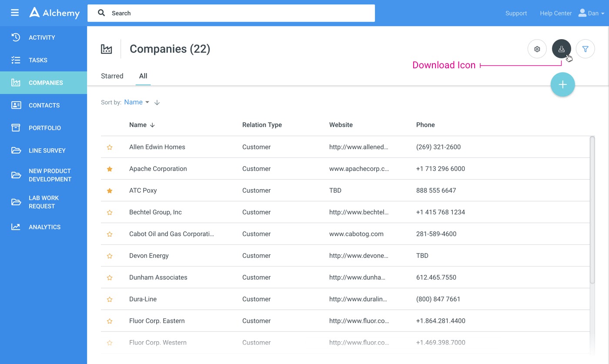The width and height of the screenshot is (609, 364).
Task: Open the hamburger menu
Action: point(15,13)
